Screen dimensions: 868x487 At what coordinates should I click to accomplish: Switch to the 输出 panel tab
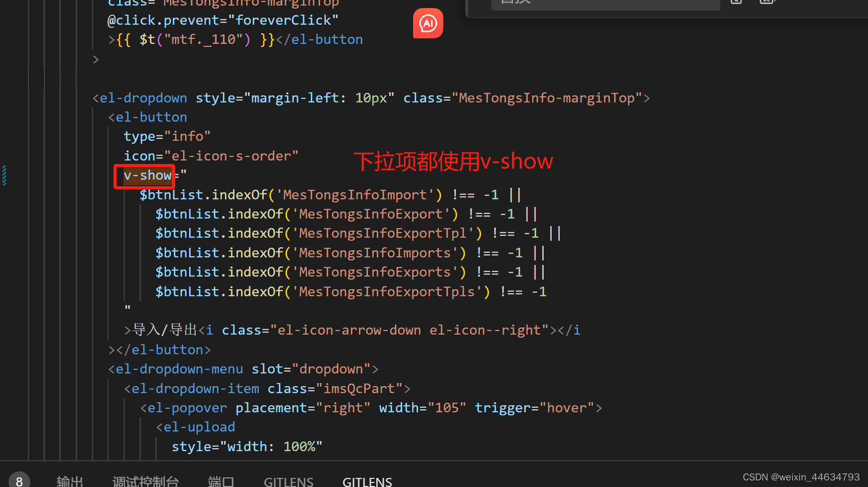click(x=70, y=480)
